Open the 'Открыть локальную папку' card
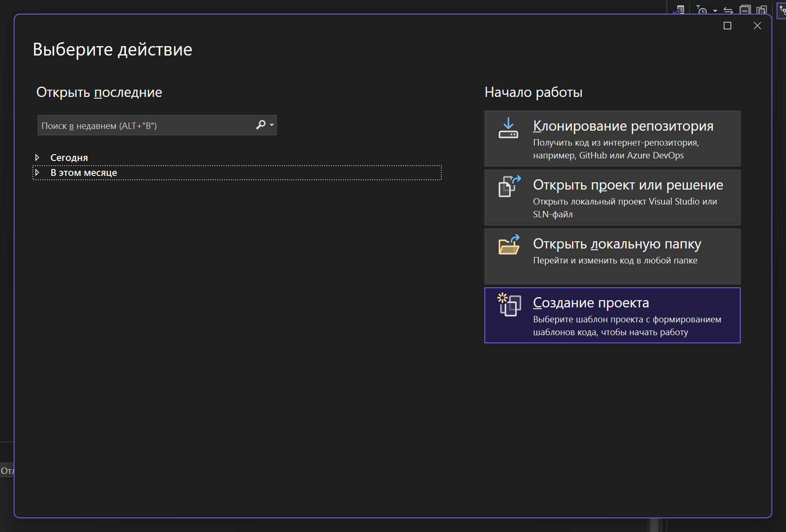The image size is (786, 532). tap(612, 256)
